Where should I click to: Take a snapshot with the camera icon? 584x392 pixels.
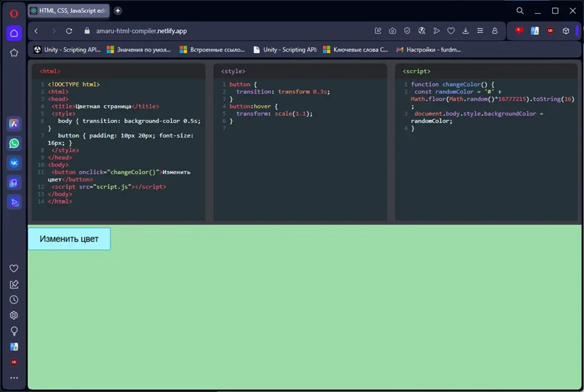tap(393, 31)
